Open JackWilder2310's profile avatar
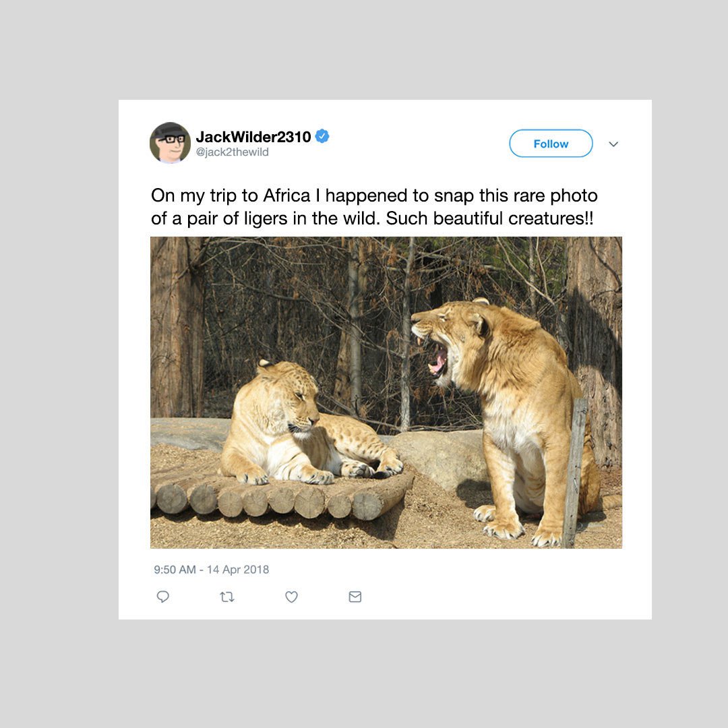The image size is (728, 728). tap(170, 142)
